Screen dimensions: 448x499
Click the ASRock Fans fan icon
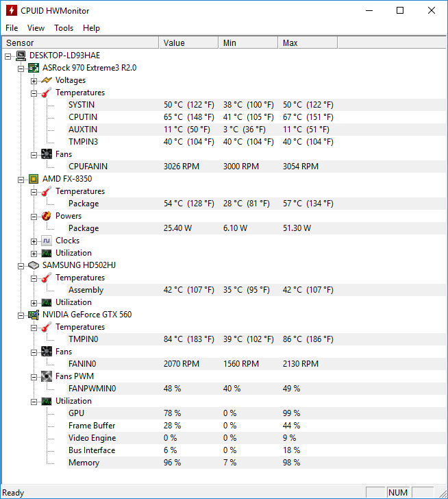pos(47,154)
